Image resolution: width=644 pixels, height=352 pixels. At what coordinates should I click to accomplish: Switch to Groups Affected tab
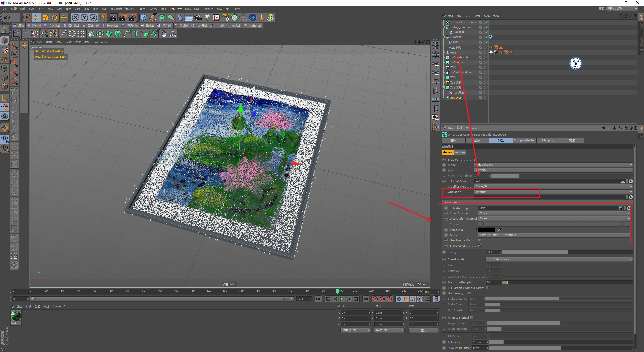[524, 140]
